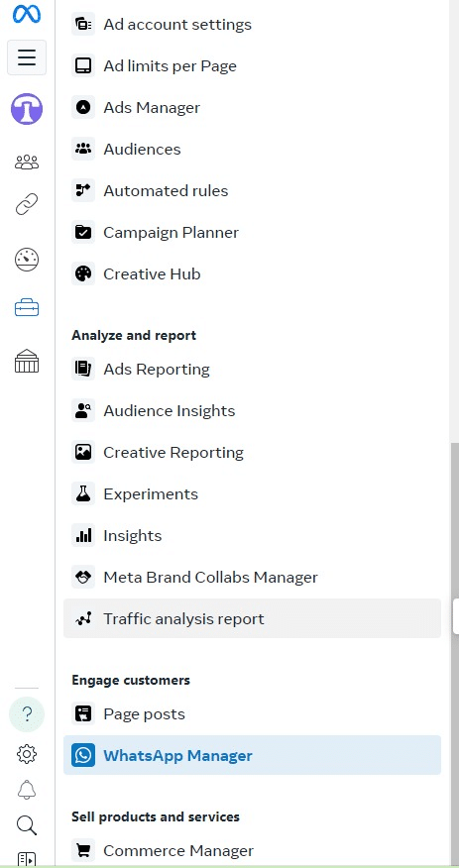This screenshot has width=459, height=868.
Task: Click the Ads Manager icon
Action: point(83,107)
